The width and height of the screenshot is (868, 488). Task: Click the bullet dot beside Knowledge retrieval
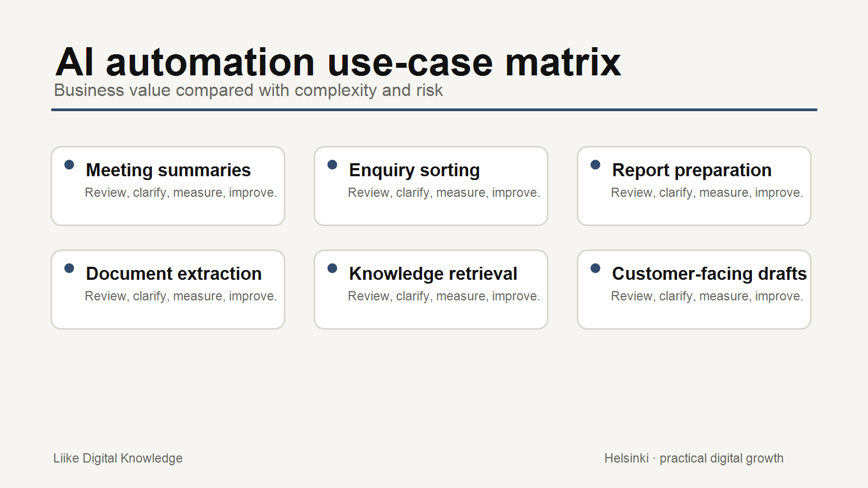tap(333, 268)
